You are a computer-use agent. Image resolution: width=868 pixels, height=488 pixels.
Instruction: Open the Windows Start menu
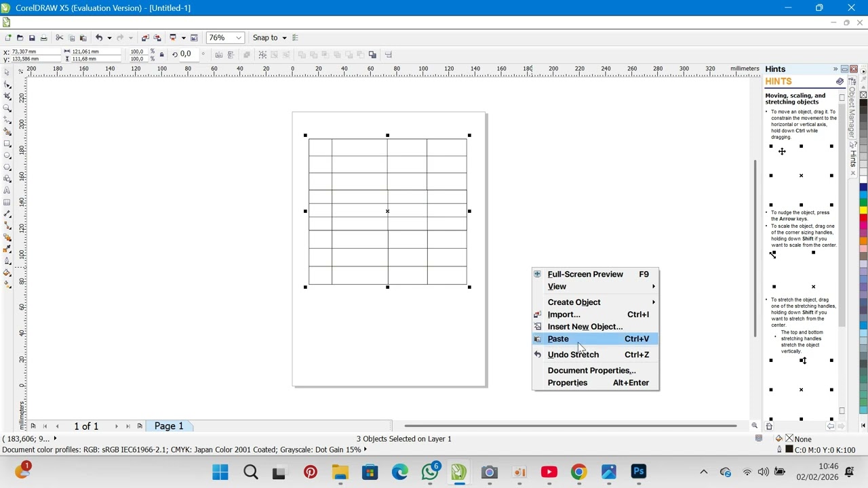tap(220, 472)
